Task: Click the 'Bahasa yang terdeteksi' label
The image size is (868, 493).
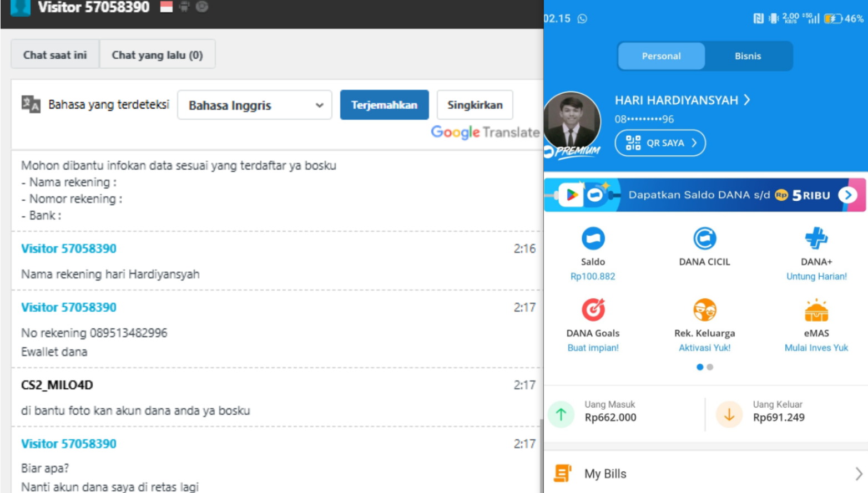Action: point(109,104)
